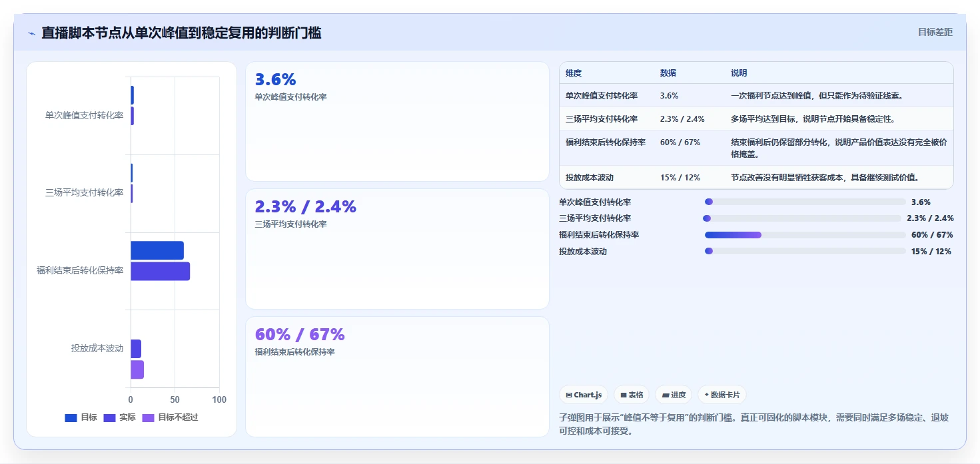Click the chart axis label 投放成本波动
Viewport: 980px width, 464px height.
pyautogui.click(x=97, y=348)
